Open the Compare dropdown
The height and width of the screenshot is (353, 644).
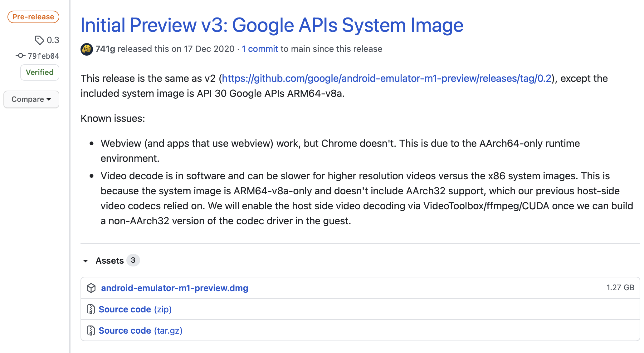31,99
